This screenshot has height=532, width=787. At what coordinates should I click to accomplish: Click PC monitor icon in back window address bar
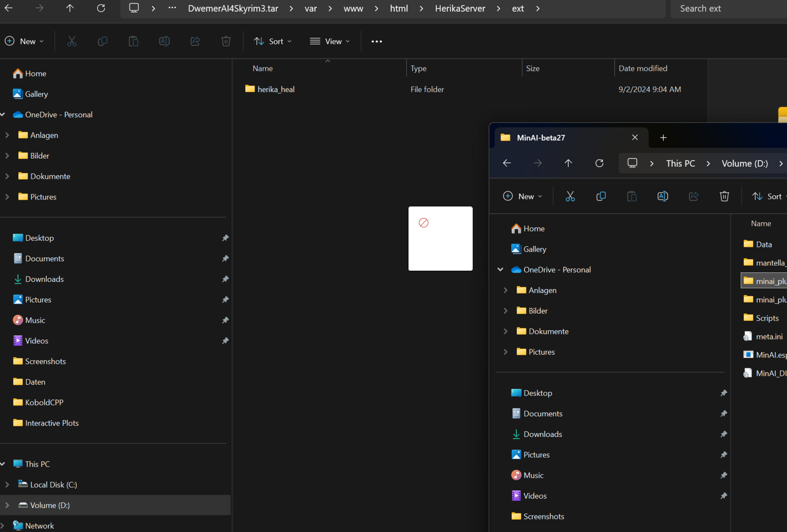point(134,8)
